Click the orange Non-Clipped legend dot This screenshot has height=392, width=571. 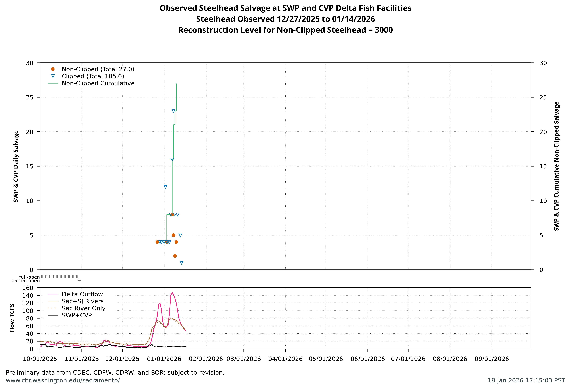pyautogui.click(x=53, y=69)
